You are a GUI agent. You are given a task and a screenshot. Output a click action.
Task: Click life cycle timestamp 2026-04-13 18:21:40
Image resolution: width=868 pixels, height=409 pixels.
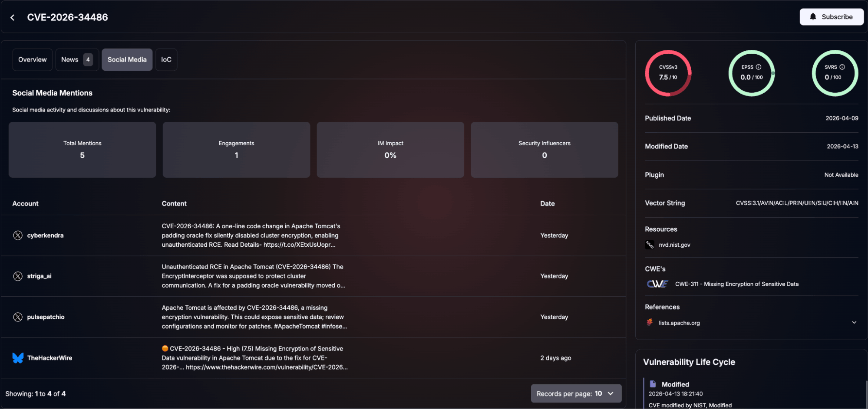(x=676, y=394)
